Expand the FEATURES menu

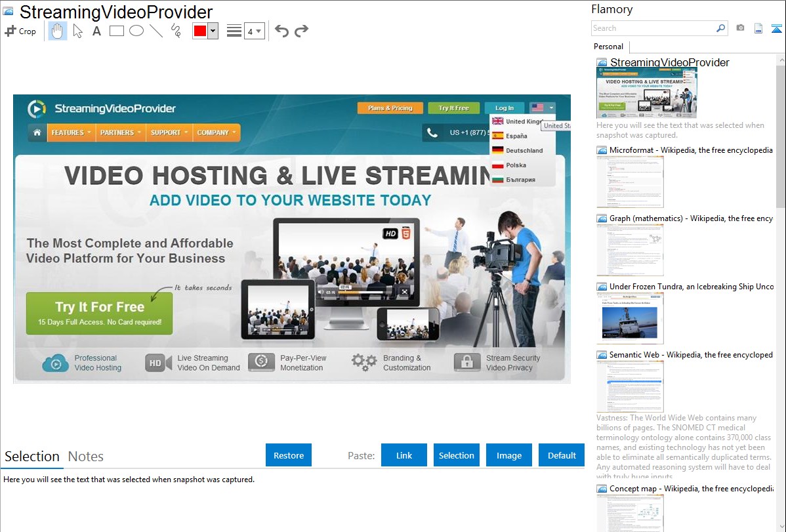coord(71,133)
